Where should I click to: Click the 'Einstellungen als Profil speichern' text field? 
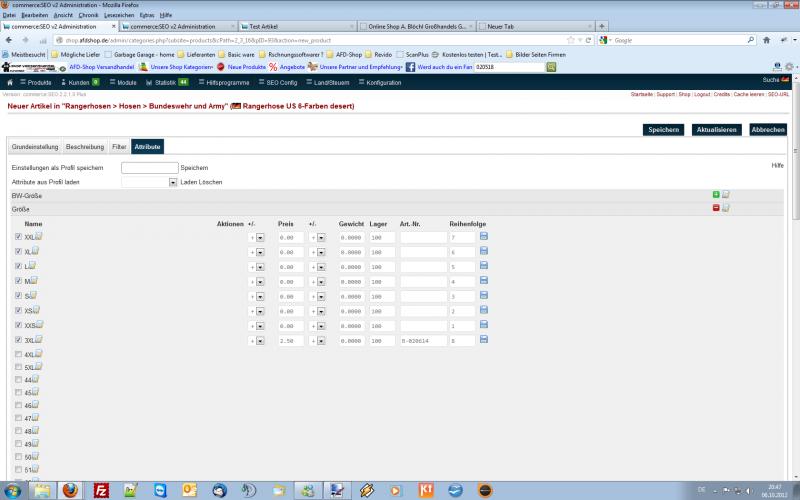pos(149,167)
